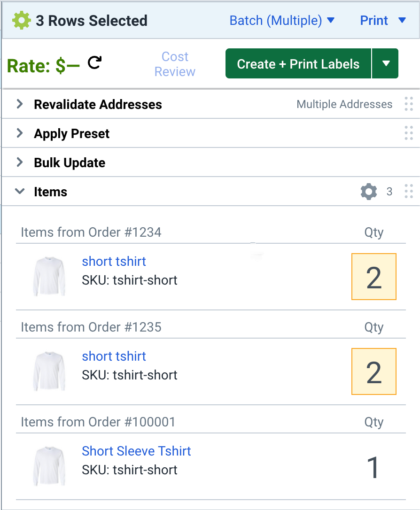The image size is (420, 510).
Task: Click the green gear icon beside row count
Action: (x=21, y=20)
